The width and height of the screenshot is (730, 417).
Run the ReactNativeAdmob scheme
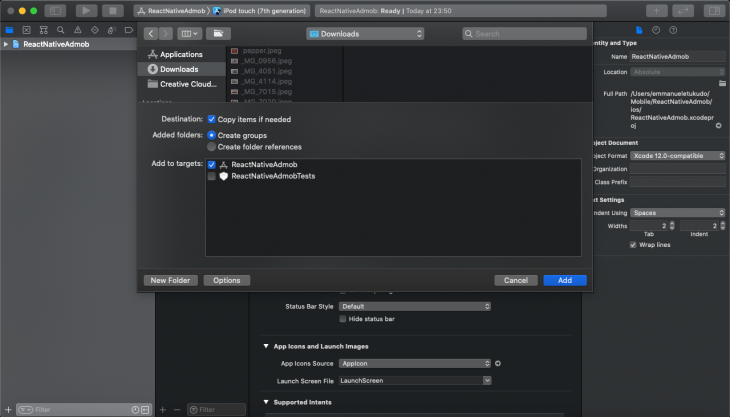[86, 11]
